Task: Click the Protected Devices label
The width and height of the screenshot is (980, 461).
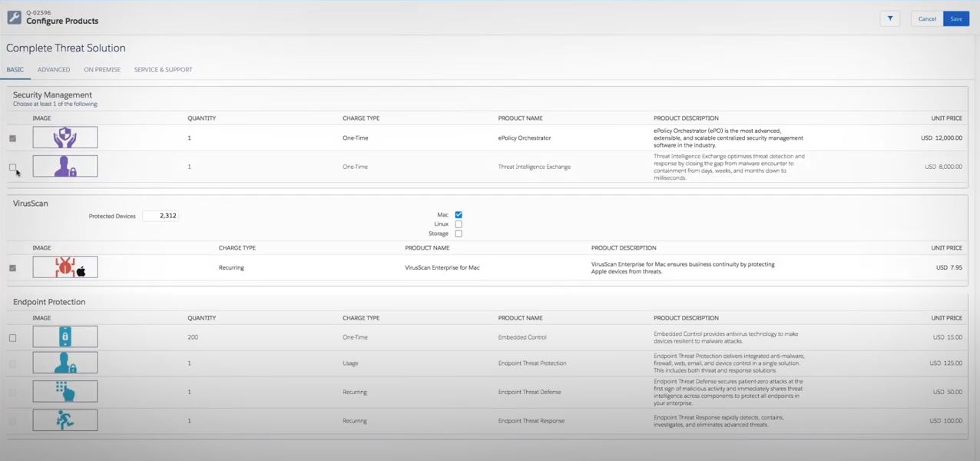Action: pyautogui.click(x=112, y=217)
